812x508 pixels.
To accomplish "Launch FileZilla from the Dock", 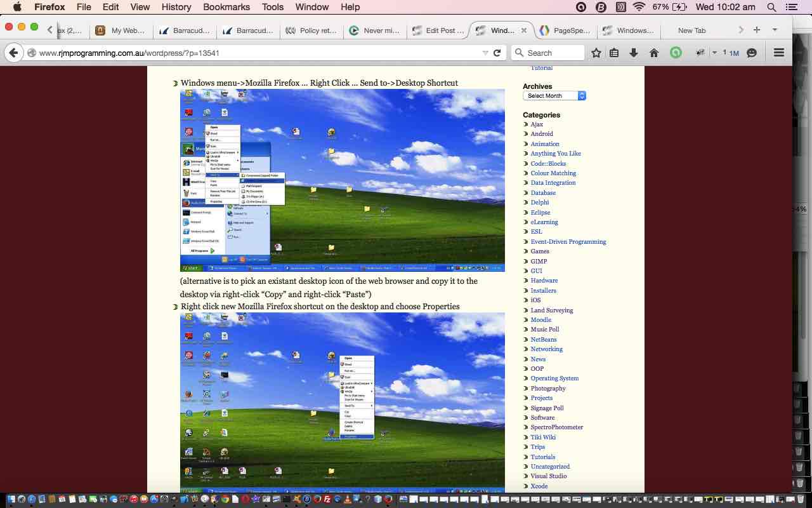I will pos(327,500).
